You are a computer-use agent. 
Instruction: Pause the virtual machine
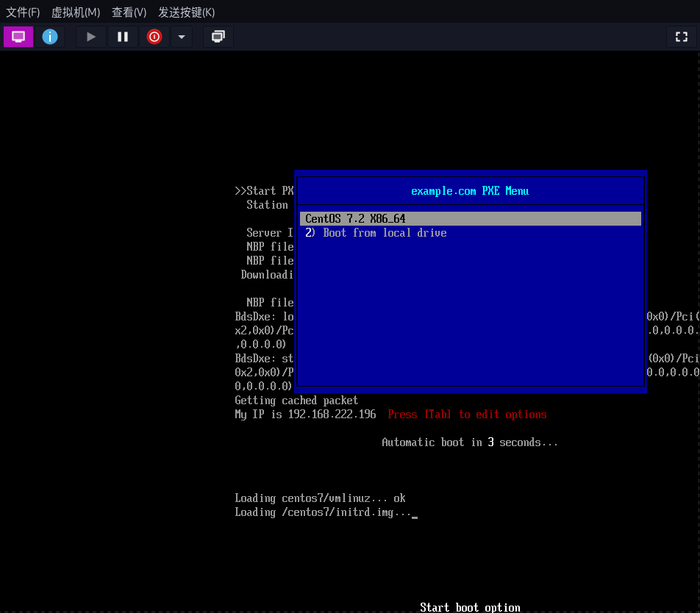click(123, 37)
